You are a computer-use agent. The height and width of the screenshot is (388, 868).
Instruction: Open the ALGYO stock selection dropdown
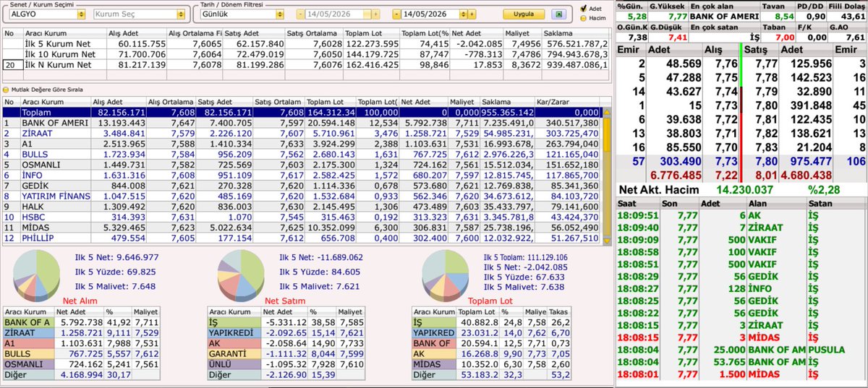pos(81,14)
